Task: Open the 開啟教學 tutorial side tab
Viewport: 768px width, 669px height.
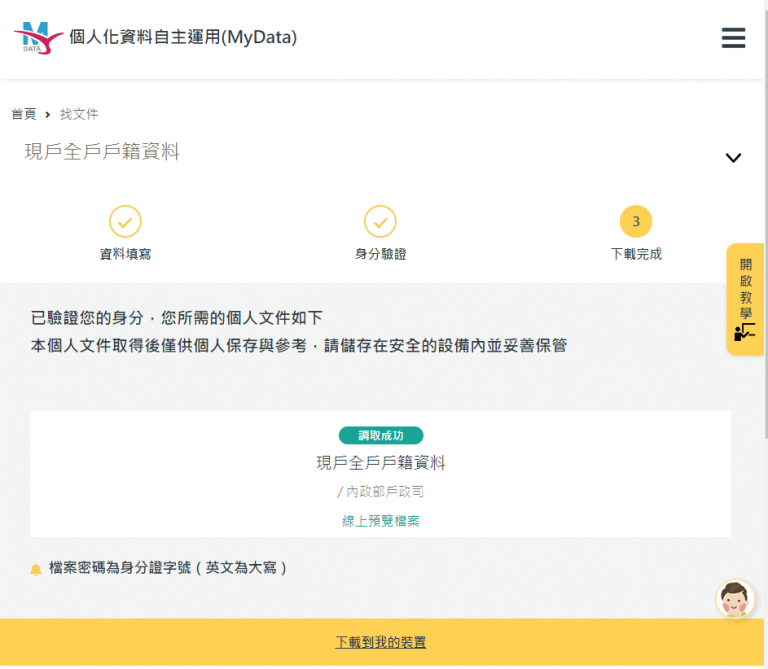Action: pos(745,299)
